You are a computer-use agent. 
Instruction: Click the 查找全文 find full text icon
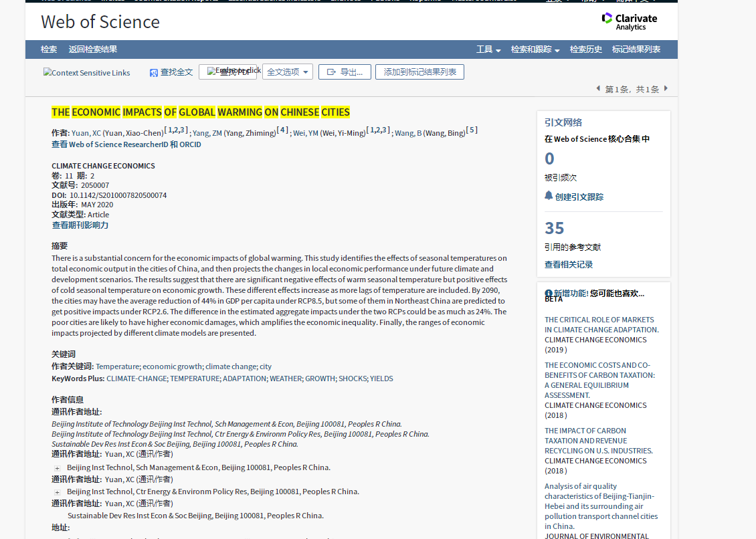coord(154,72)
